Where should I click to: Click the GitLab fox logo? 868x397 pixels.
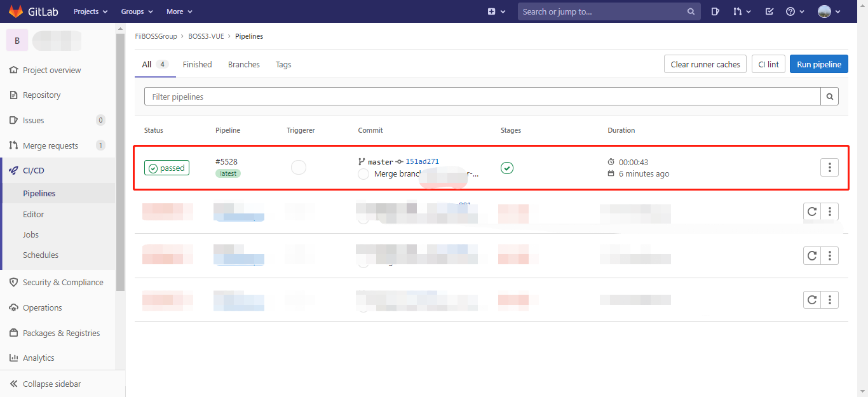point(16,11)
